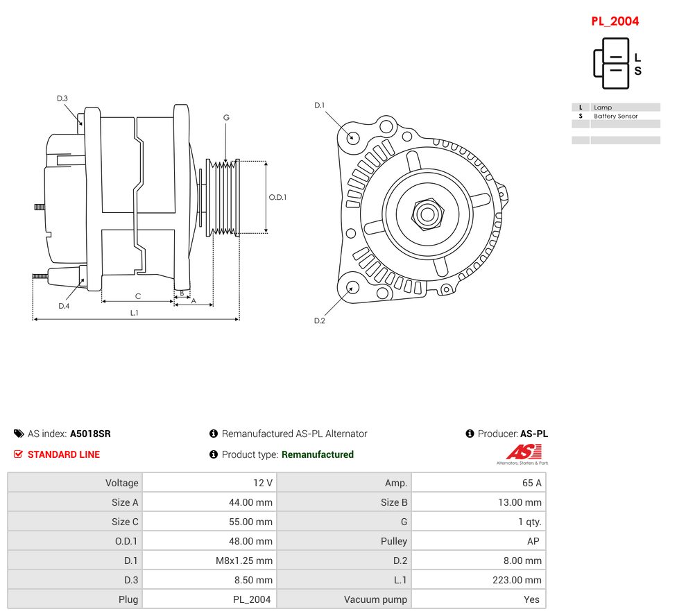Click the Pulley row label

point(394,541)
